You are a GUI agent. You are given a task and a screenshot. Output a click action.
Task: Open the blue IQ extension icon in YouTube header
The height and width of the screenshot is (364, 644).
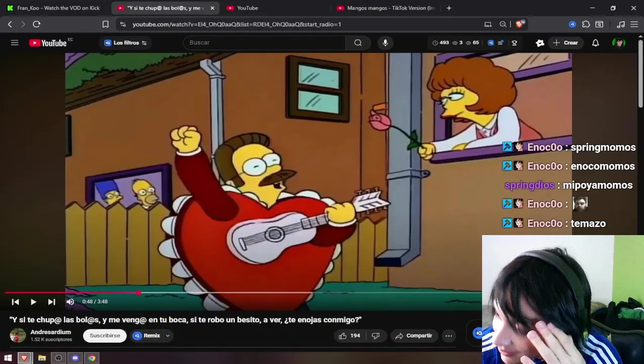(490, 43)
